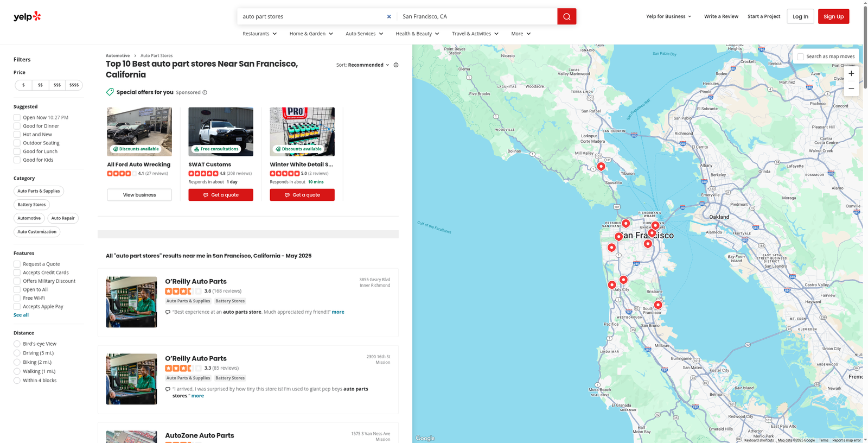The width and height of the screenshot is (868, 443).
Task: Expand the Home & Garden menu
Action: [x=311, y=34]
